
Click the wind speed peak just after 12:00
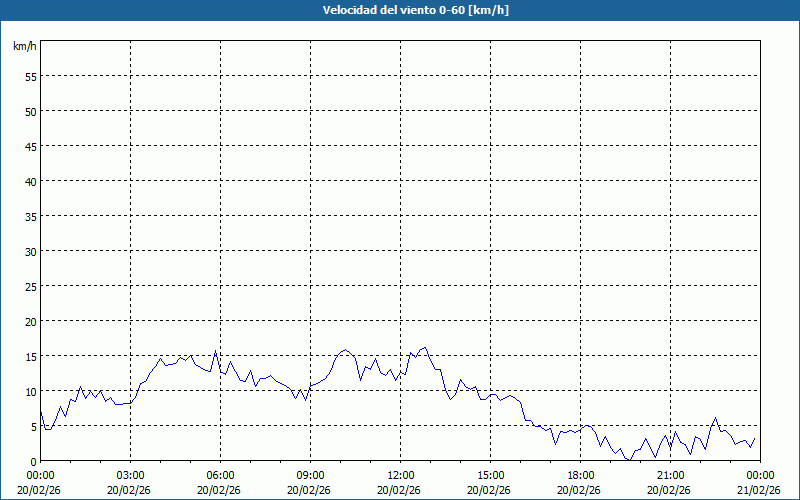coord(425,348)
